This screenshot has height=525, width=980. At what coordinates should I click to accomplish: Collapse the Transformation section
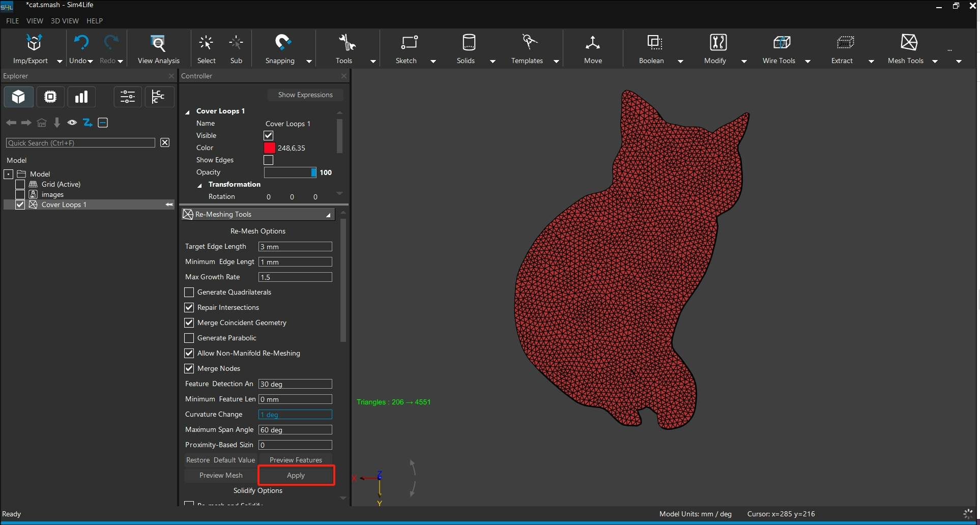tap(199, 185)
